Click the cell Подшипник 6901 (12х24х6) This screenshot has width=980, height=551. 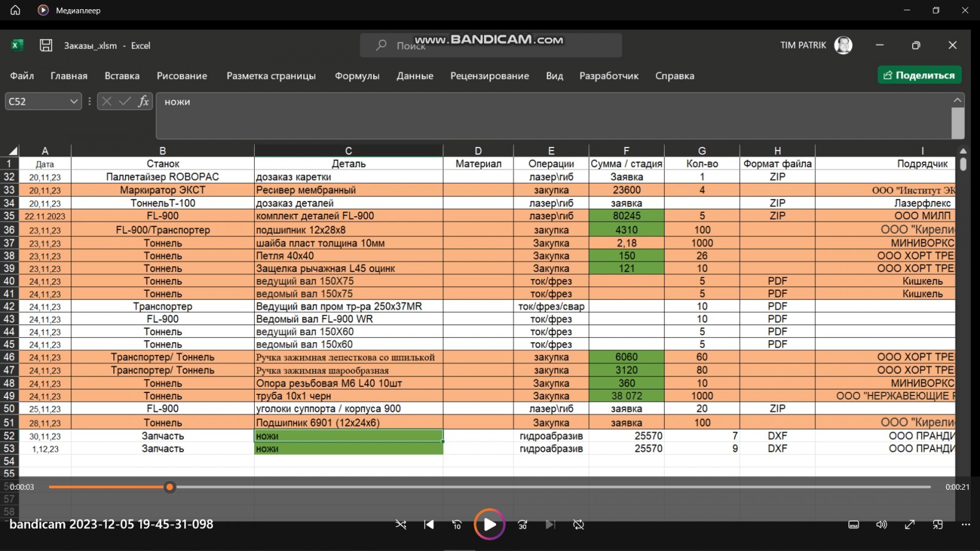349,423
